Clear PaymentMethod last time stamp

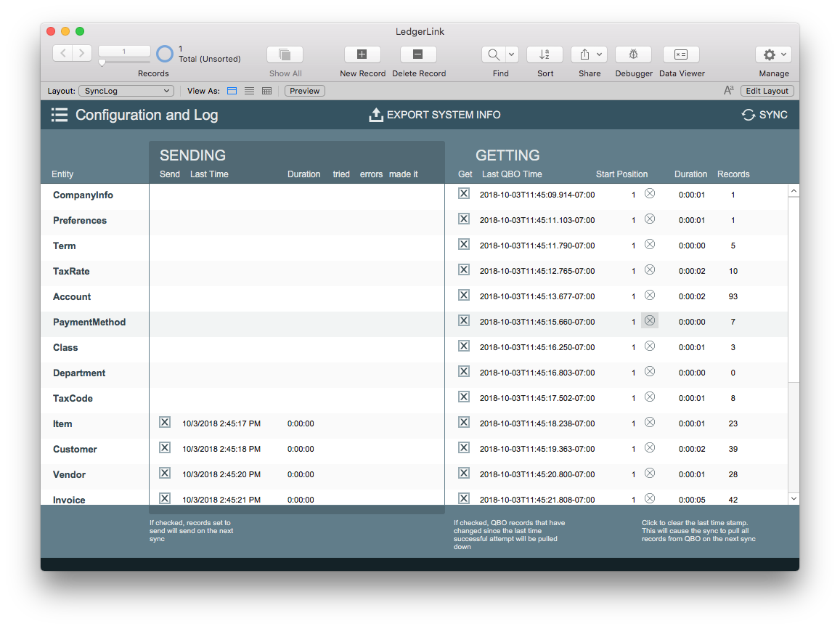click(650, 320)
